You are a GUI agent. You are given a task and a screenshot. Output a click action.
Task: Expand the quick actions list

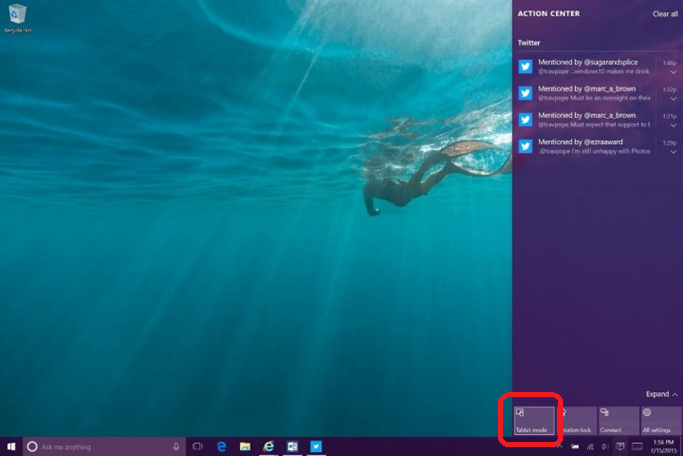coord(662,394)
